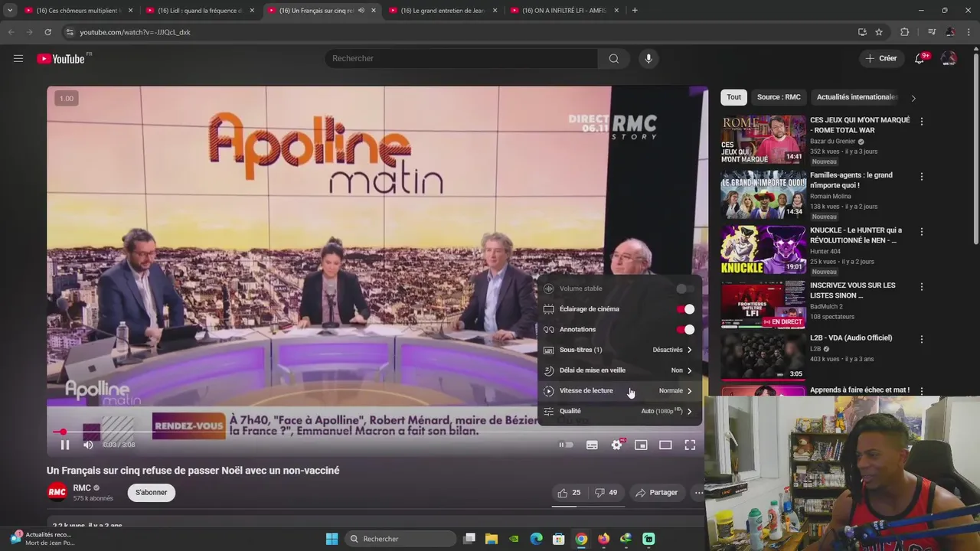Image resolution: width=980 pixels, height=551 pixels.
Task: Switch to Ces chômeurs multiplient tab
Action: (79, 10)
